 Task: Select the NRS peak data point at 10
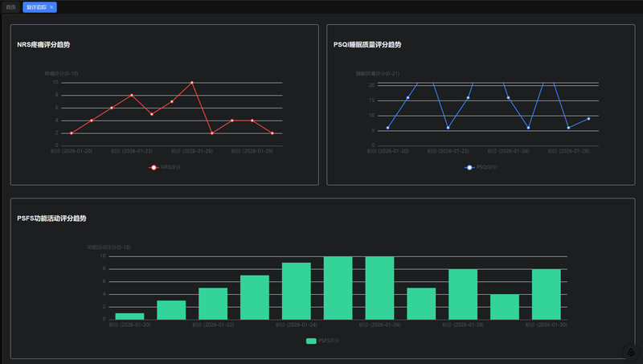click(x=192, y=83)
